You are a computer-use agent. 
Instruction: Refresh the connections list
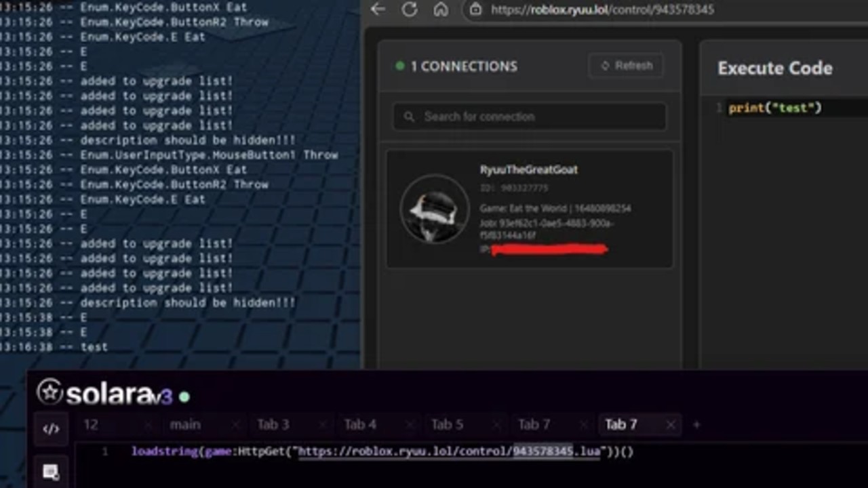tap(627, 66)
